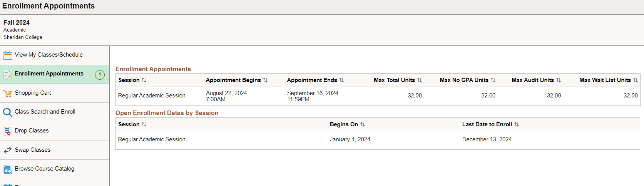The image size is (644, 186).
Task: Open Class Search and Enroll page
Action: click(x=45, y=112)
